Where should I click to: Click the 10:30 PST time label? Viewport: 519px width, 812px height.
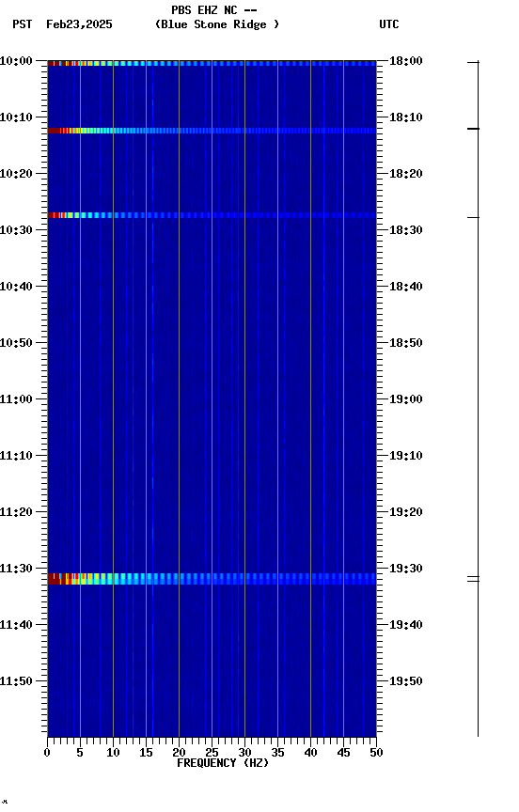(x=16, y=230)
